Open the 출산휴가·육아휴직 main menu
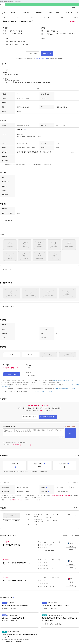Image resolution: width=79 pixels, height=644 pixels. click(72, 12)
